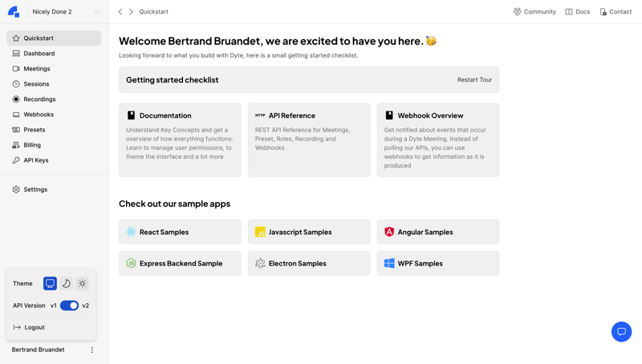Open the Angular Samples card

[437, 232]
